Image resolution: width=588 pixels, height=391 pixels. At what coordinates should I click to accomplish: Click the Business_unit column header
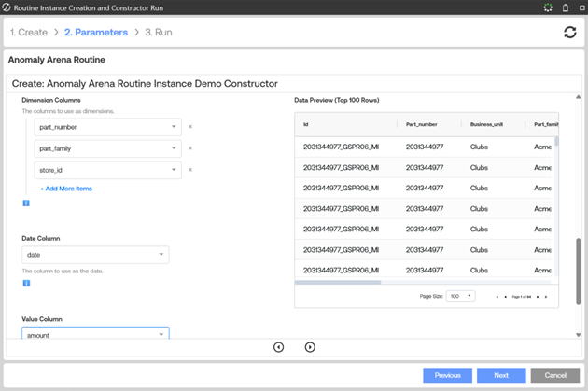487,124
